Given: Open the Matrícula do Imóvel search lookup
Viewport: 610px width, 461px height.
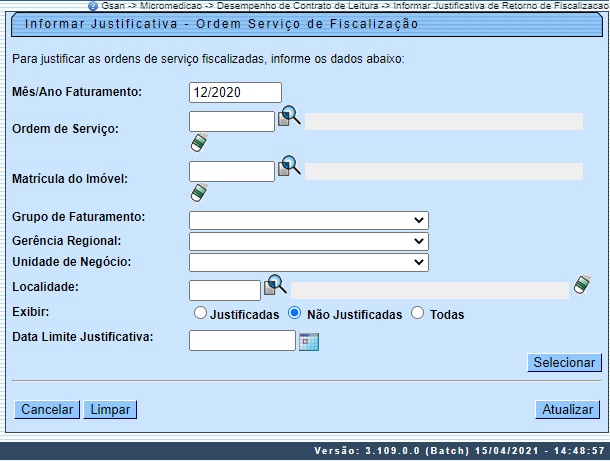Looking at the screenshot, I should pyautogui.click(x=289, y=167).
